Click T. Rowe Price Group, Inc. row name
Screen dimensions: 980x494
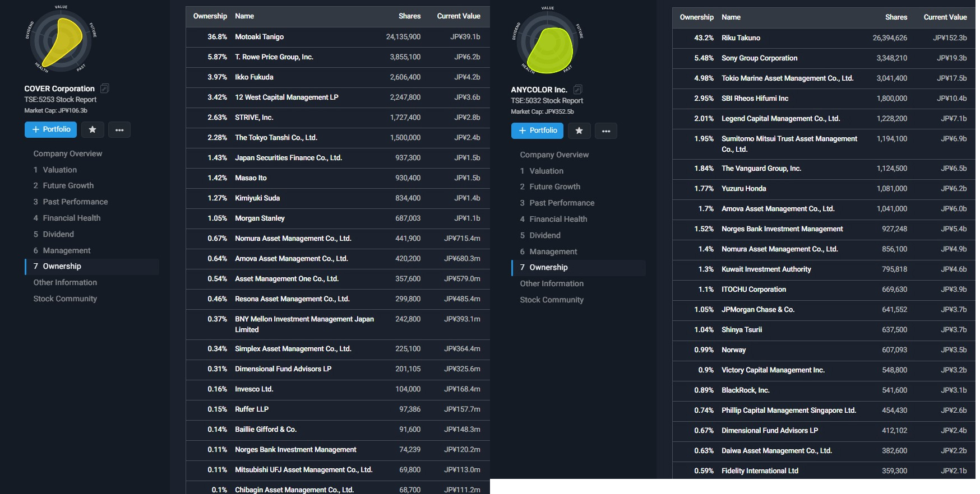(x=274, y=57)
